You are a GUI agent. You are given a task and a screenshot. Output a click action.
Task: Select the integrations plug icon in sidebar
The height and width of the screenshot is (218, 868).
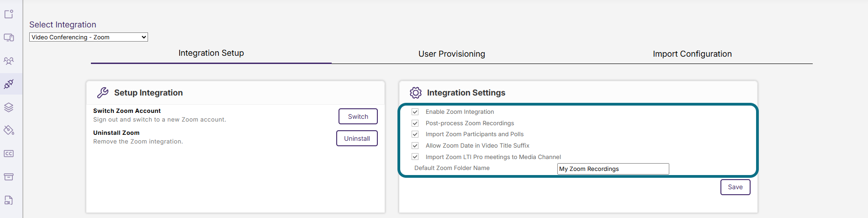pos(9,84)
